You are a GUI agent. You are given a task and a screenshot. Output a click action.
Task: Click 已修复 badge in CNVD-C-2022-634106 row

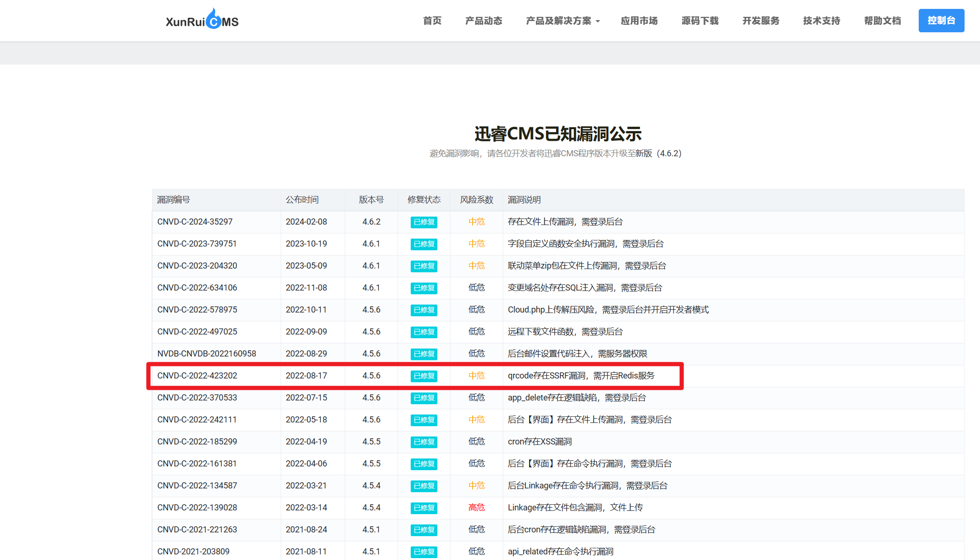tap(424, 288)
